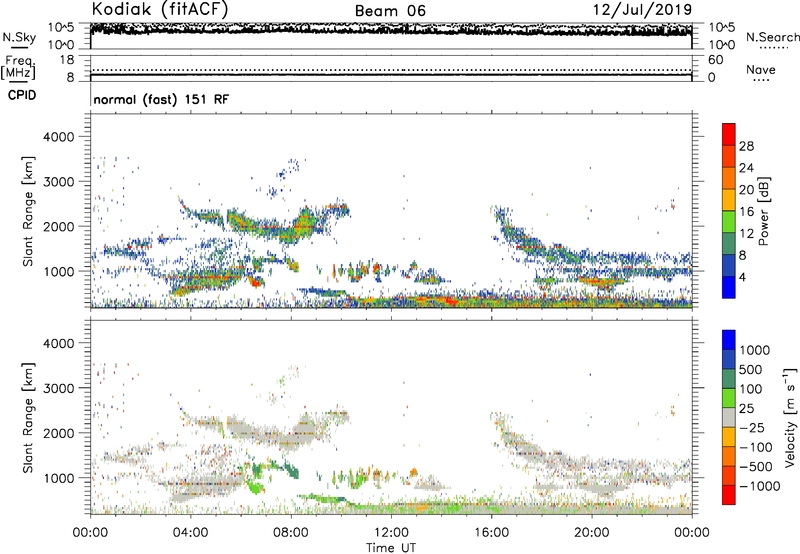The height and width of the screenshot is (554, 800).
Task: Click the '16:00' time axis tick
Action: (x=491, y=532)
